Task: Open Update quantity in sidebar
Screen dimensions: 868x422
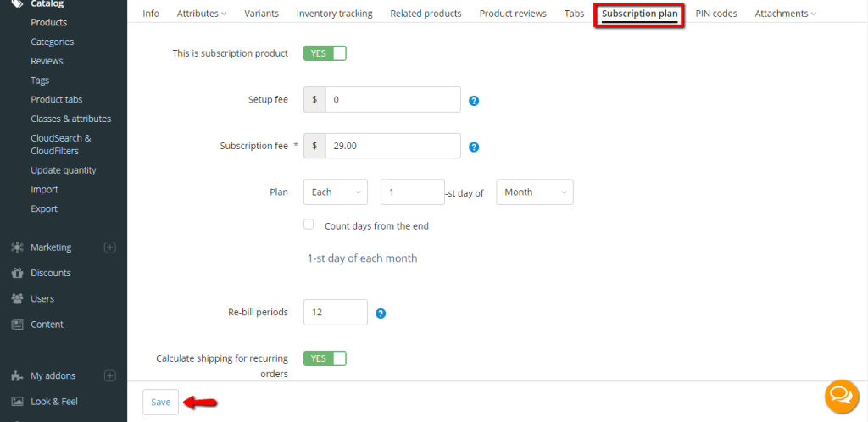Action: coord(63,170)
